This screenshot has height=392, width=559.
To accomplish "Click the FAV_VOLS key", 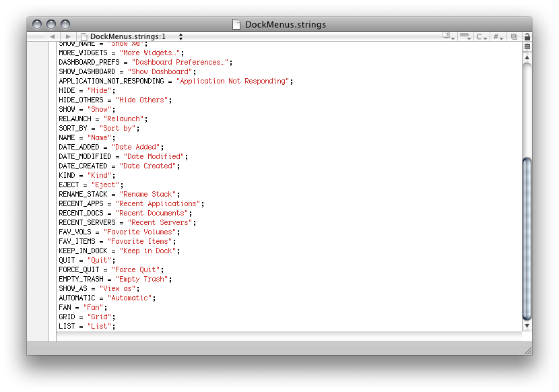I will [x=75, y=232].
